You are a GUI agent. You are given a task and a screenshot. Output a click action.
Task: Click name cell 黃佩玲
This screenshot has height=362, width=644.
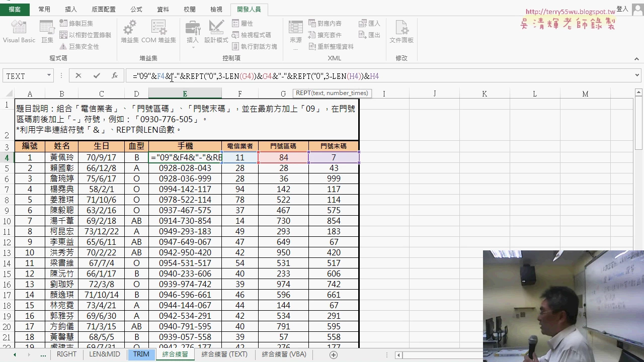(x=61, y=157)
